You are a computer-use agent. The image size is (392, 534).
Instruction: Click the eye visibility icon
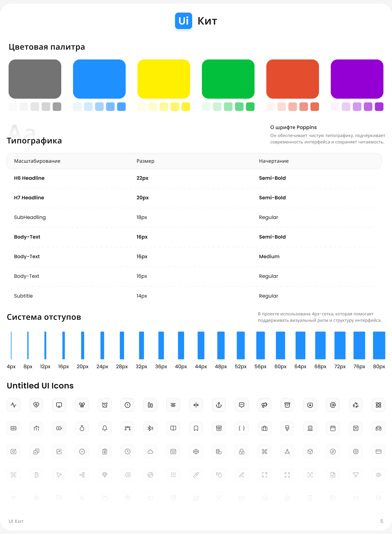coord(378,475)
